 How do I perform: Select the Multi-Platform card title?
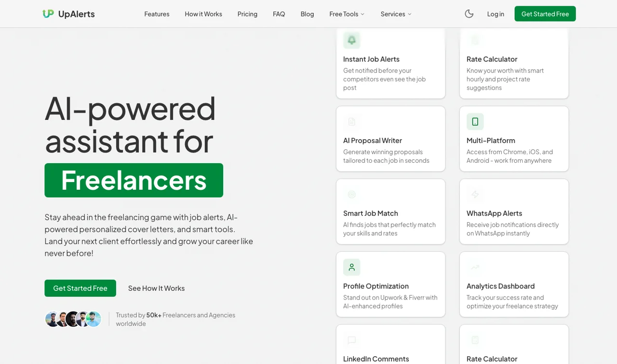(491, 141)
